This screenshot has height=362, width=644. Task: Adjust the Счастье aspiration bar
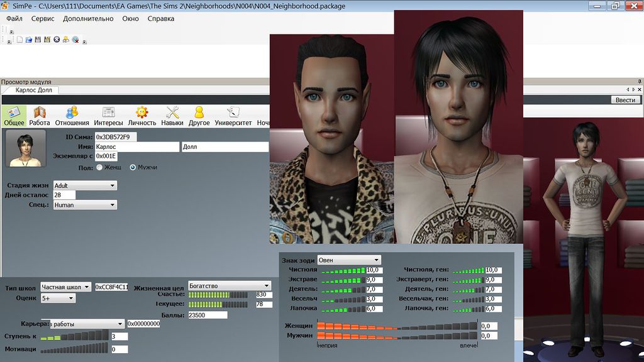(x=218, y=295)
